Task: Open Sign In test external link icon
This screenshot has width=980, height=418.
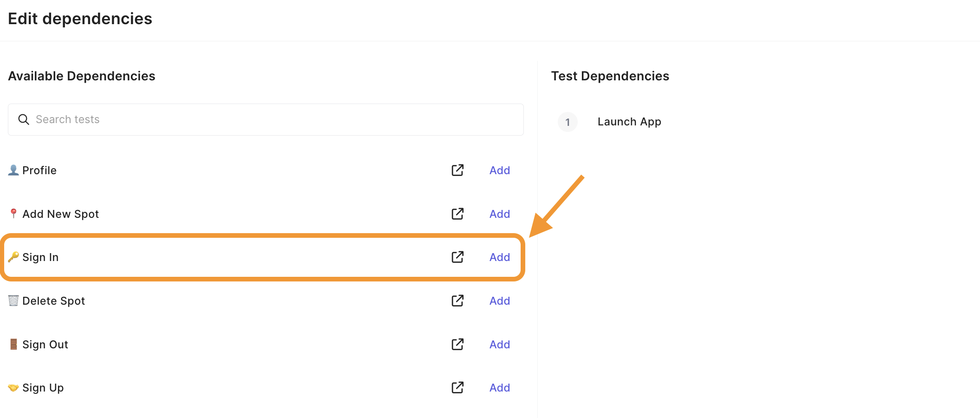Action: (458, 257)
